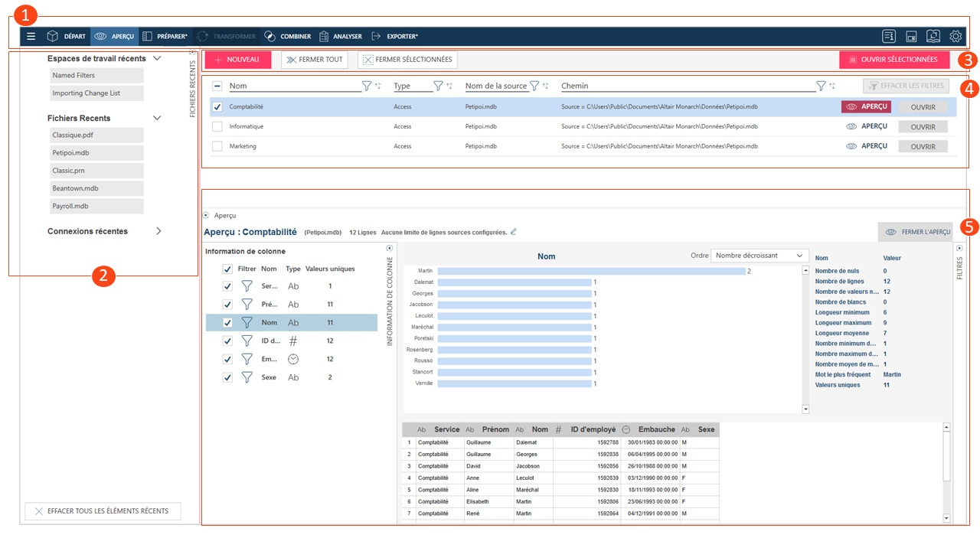This screenshot has width=980, height=551.
Task: Check the Marketing table checkbox
Action: click(217, 146)
